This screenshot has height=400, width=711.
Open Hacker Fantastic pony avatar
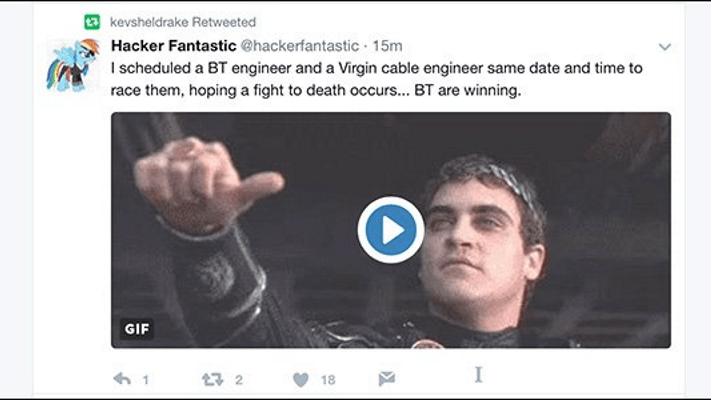pos(73,65)
